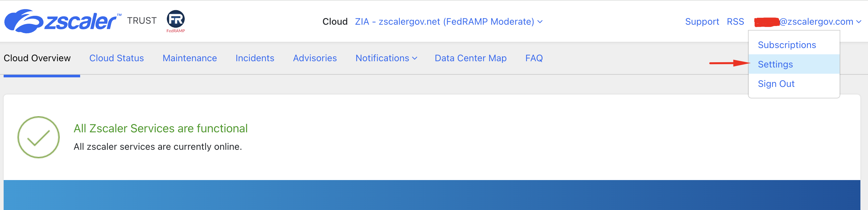868x210 pixels.
Task: Open Support from the header
Action: tap(702, 21)
